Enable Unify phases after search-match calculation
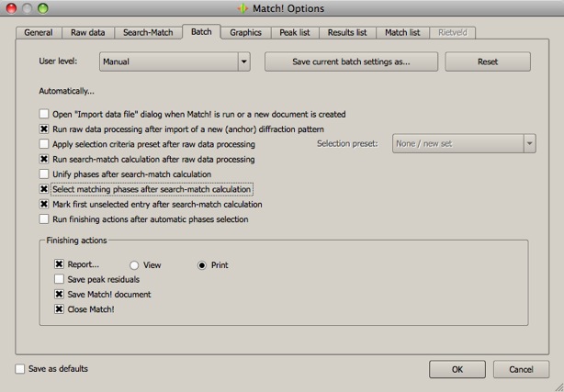 44,174
